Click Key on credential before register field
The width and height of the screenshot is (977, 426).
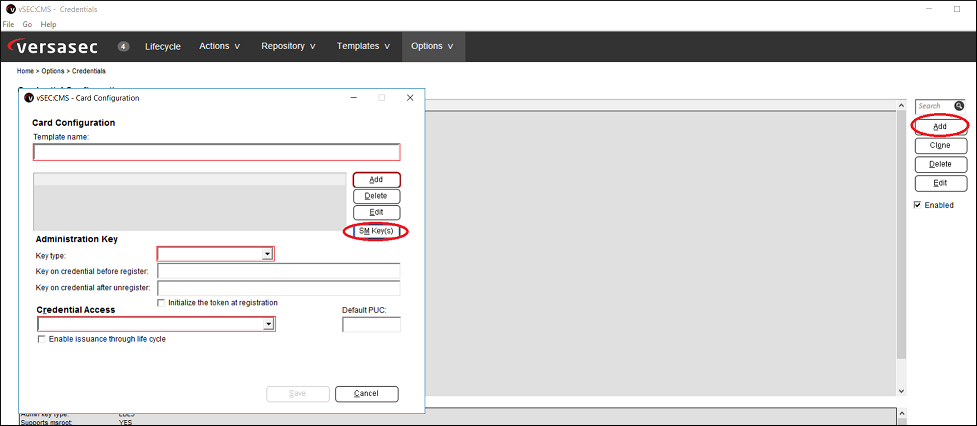coord(279,272)
